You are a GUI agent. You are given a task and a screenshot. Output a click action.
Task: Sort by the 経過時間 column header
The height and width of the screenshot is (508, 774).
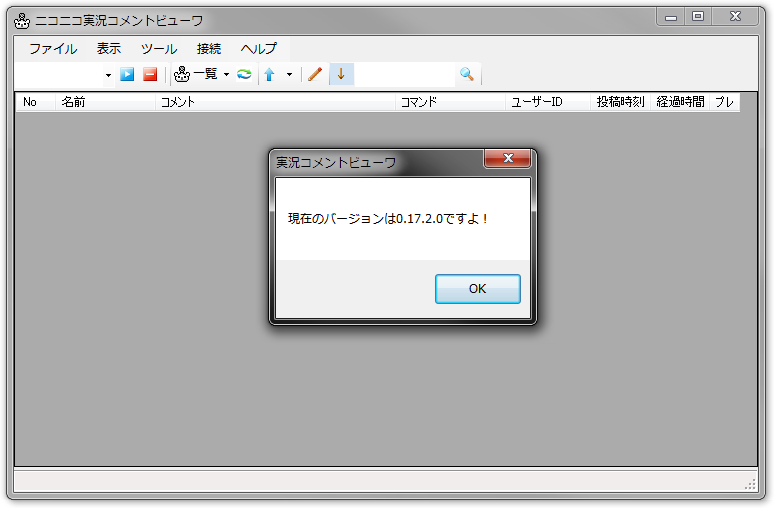pos(680,102)
